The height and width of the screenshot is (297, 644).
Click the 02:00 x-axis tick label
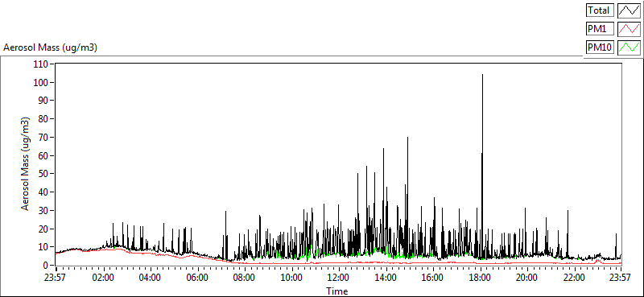click(104, 278)
